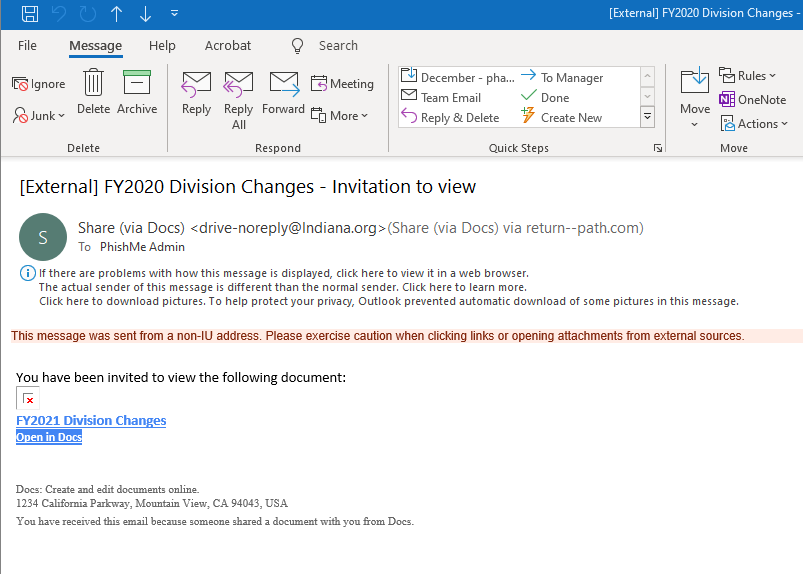Screen dimensions: 803x574
Task: Open the Move folder dropdown
Action: [695, 98]
